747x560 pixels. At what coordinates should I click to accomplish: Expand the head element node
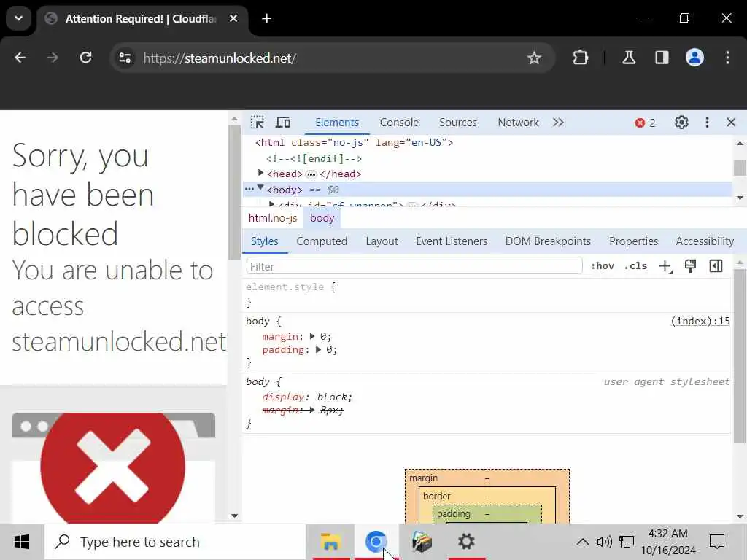[x=260, y=173]
